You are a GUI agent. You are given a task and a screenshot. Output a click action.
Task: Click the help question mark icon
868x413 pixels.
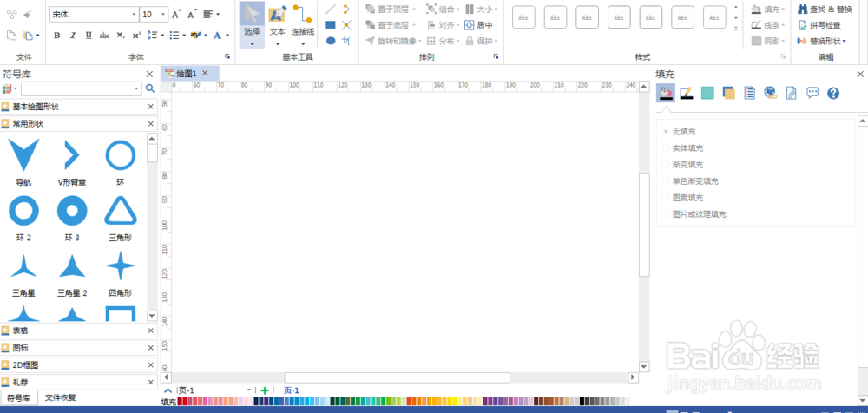click(x=833, y=93)
